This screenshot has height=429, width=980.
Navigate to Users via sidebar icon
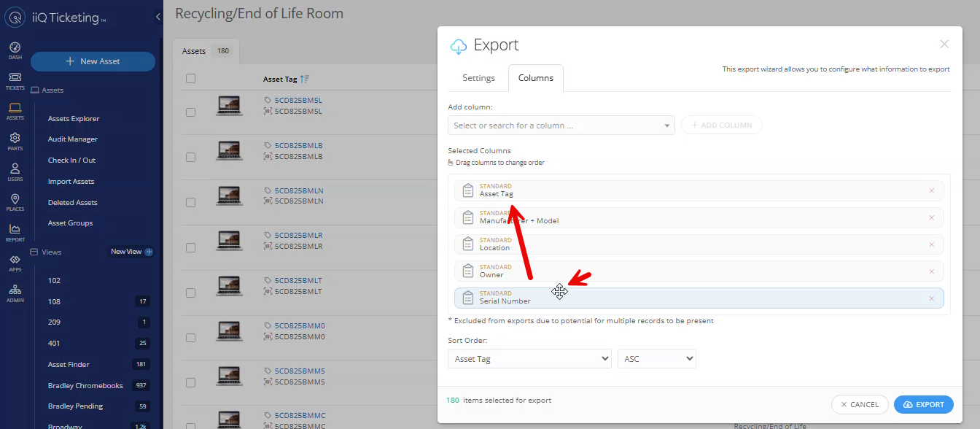(x=15, y=170)
